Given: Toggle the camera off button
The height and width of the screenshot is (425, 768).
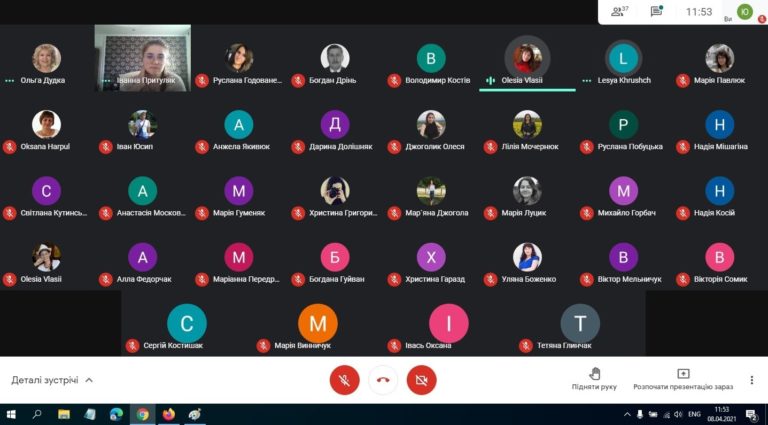Looking at the screenshot, I should (x=421, y=380).
